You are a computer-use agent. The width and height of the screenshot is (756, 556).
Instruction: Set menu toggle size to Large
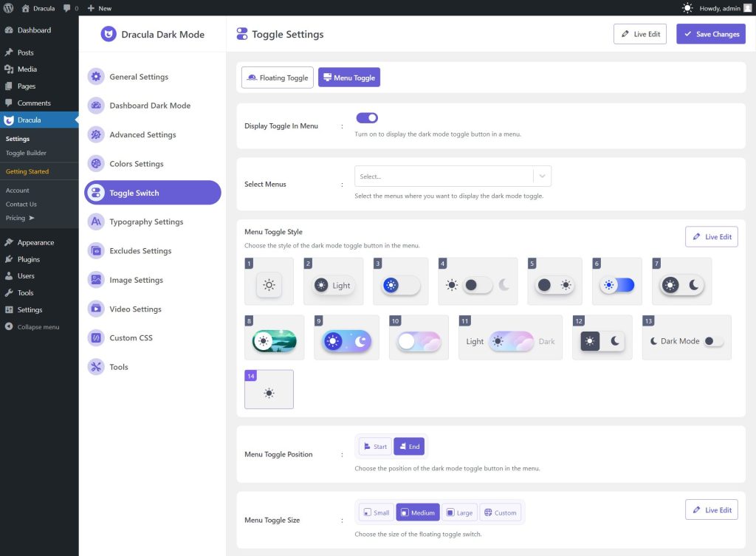click(x=459, y=512)
